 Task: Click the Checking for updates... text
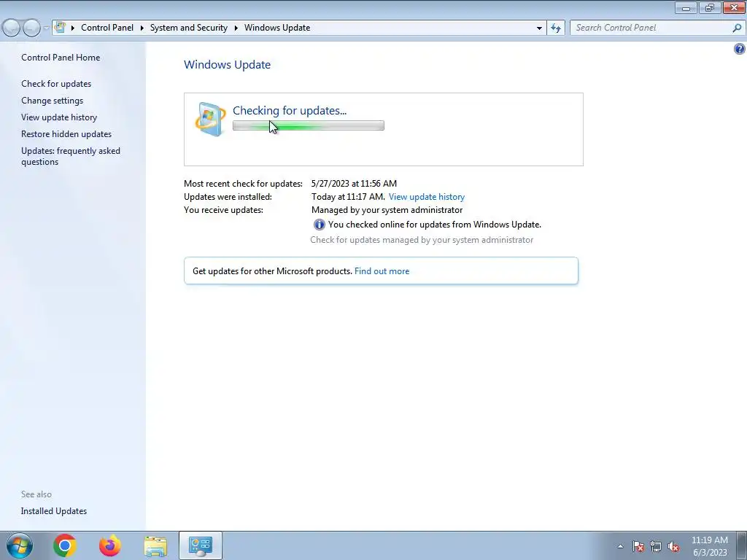(290, 111)
